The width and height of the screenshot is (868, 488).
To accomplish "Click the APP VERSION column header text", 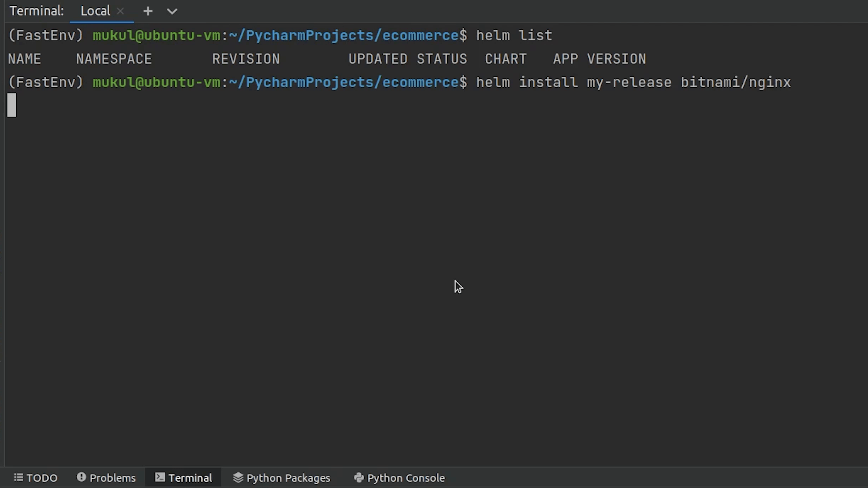I will (x=599, y=59).
